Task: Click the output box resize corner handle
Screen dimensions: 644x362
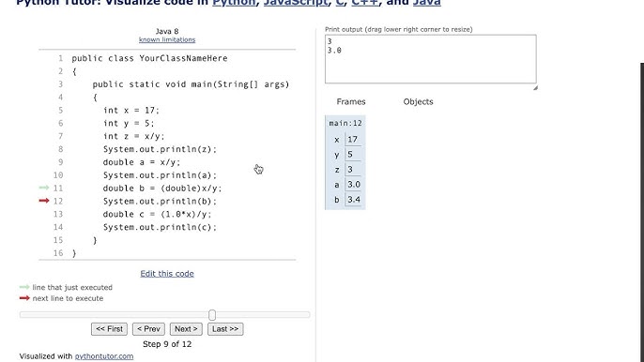Action: click(x=535, y=87)
